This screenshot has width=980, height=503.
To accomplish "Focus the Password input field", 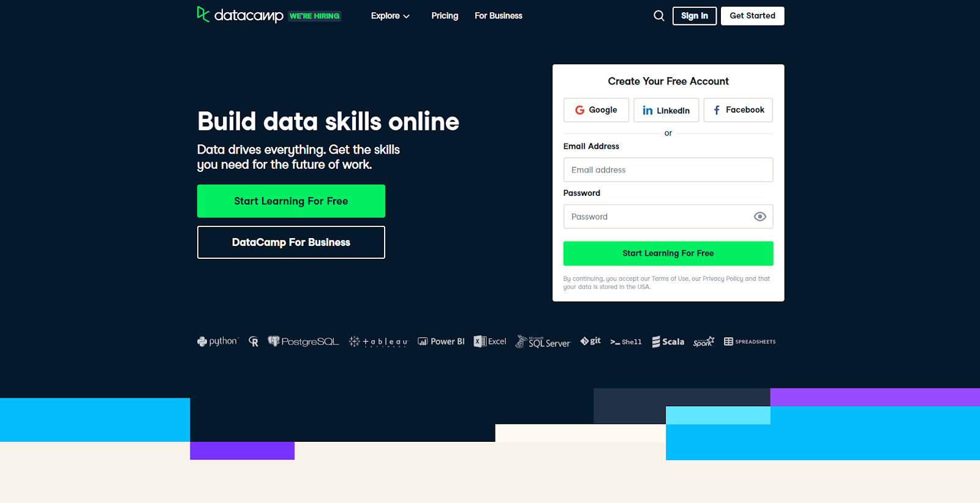I will [x=668, y=217].
